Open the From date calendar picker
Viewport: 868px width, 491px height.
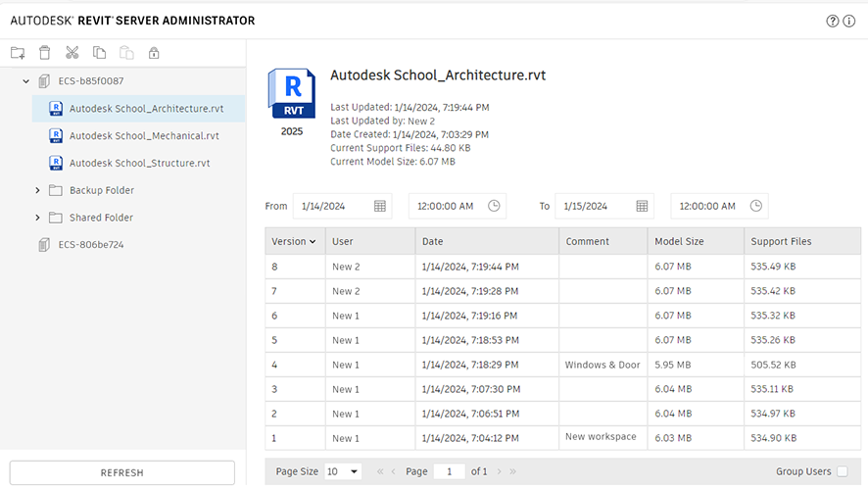click(380, 206)
